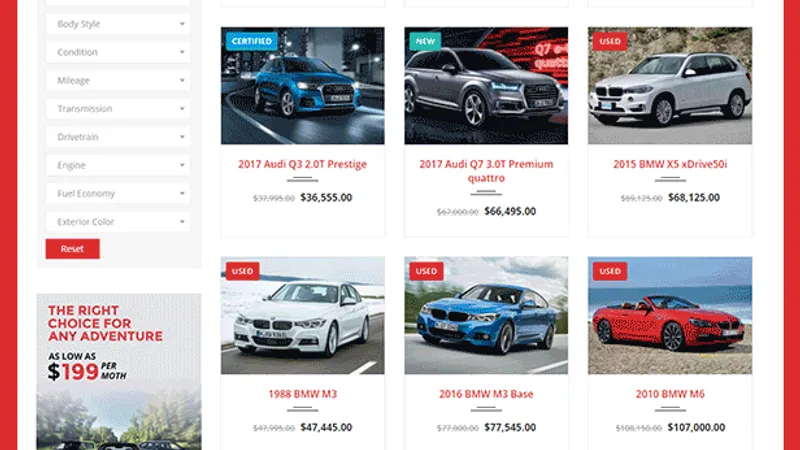Image resolution: width=800 pixels, height=450 pixels.
Task: Open the 2017 Audi Q3 2.0T Prestige link
Action: coord(303,164)
